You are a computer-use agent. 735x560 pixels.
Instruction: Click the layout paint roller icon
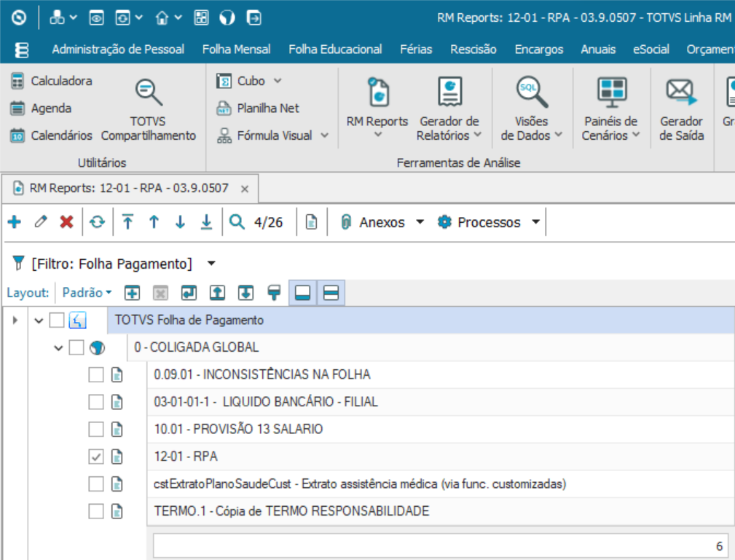click(274, 293)
